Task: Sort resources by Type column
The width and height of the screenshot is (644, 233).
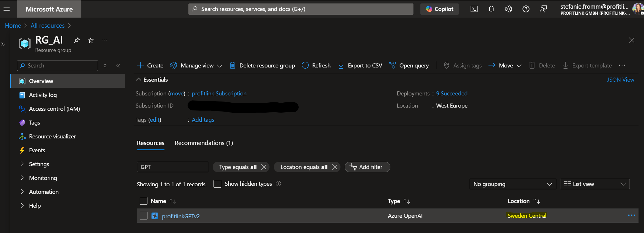Action: click(399, 201)
